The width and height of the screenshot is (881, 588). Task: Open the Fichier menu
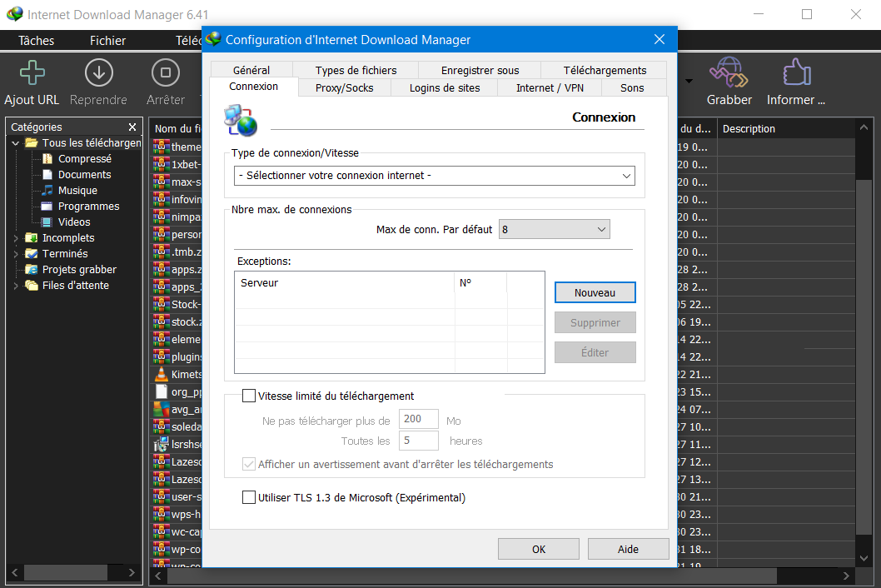click(108, 41)
